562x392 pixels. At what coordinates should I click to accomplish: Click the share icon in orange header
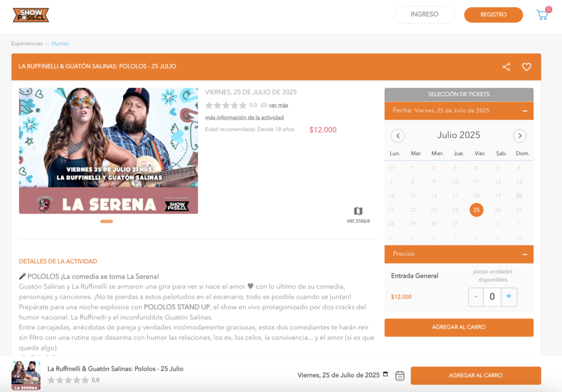[x=506, y=67]
